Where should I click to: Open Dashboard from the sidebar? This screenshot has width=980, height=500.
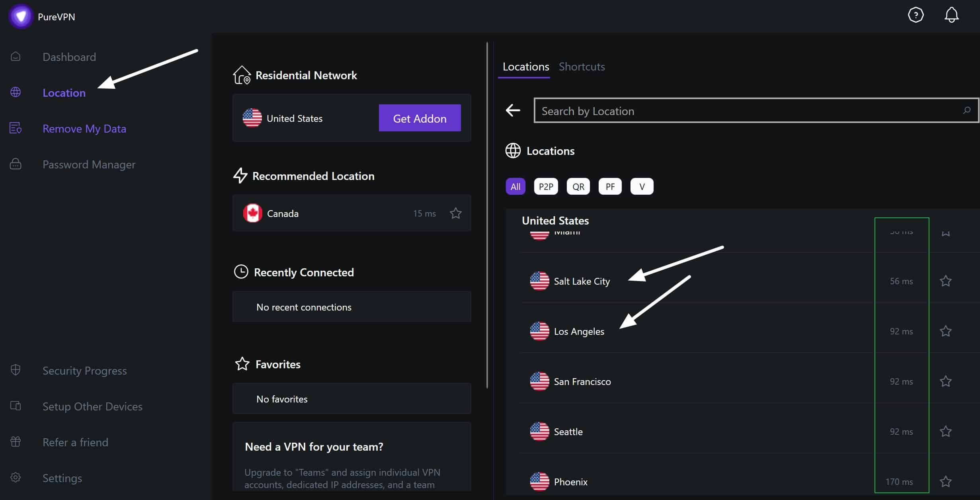click(69, 57)
